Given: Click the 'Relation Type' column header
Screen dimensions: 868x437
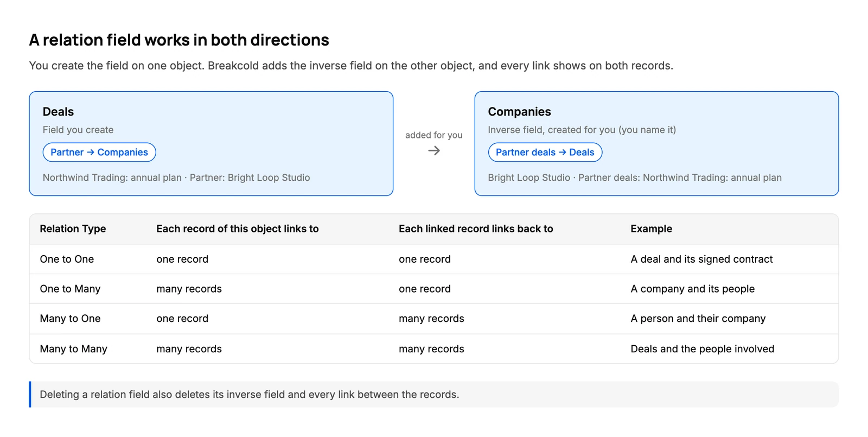Looking at the screenshot, I should point(73,229).
